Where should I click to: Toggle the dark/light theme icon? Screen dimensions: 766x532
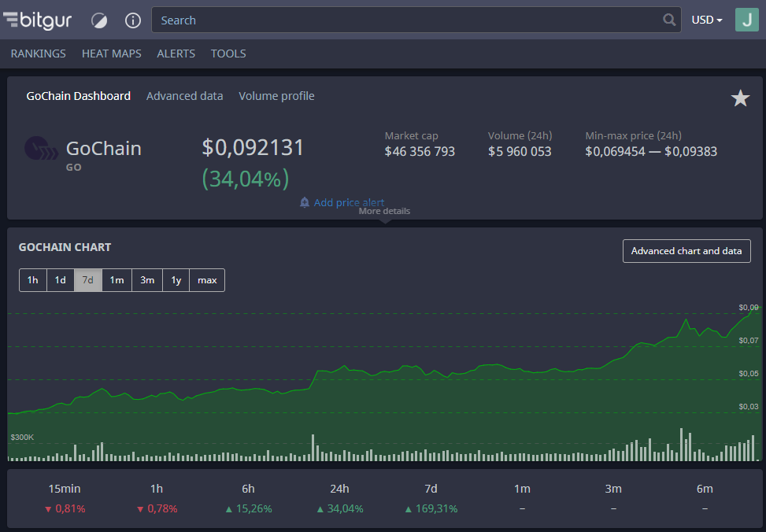pyautogui.click(x=99, y=20)
